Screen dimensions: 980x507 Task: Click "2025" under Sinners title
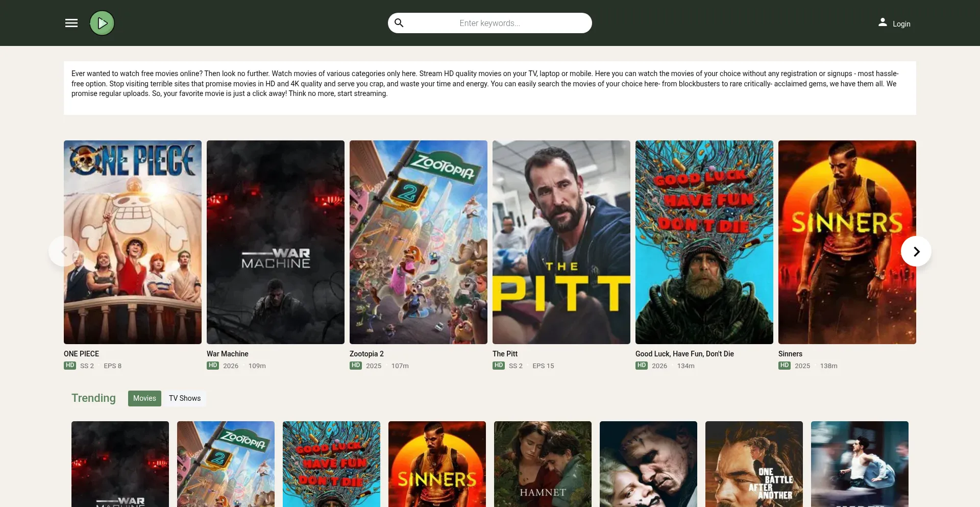802,366
